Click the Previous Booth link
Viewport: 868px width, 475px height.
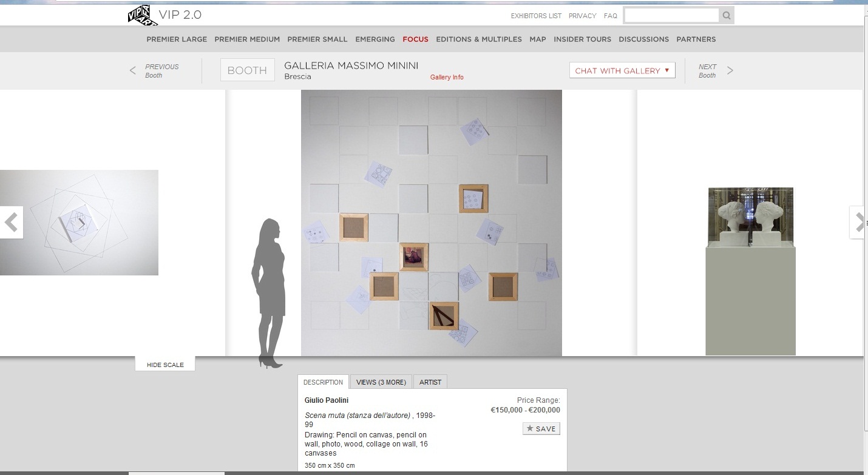pos(162,70)
